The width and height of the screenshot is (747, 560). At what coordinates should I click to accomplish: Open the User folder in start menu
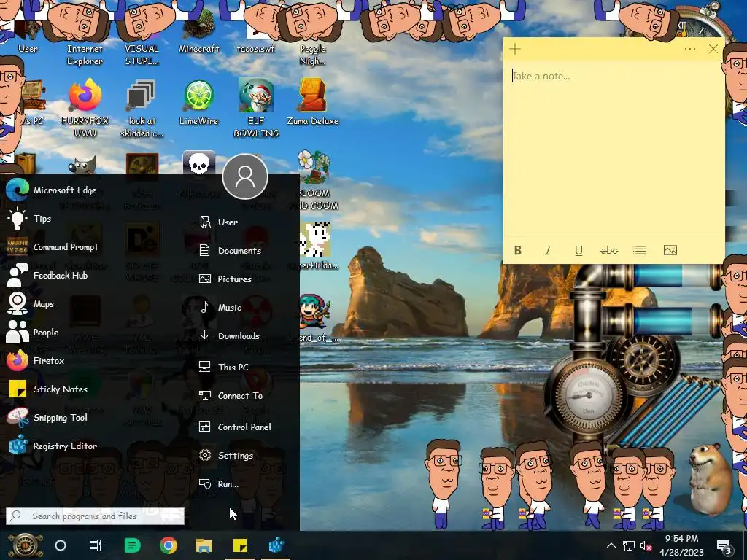coord(218,222)
